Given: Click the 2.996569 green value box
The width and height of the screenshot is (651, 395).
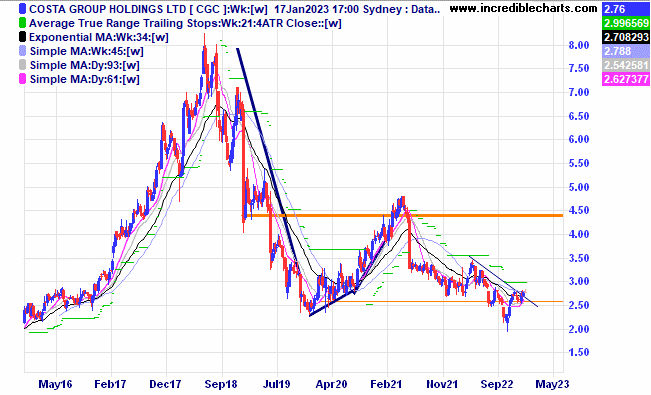Looking at the screenshot, I should (625, 23).
